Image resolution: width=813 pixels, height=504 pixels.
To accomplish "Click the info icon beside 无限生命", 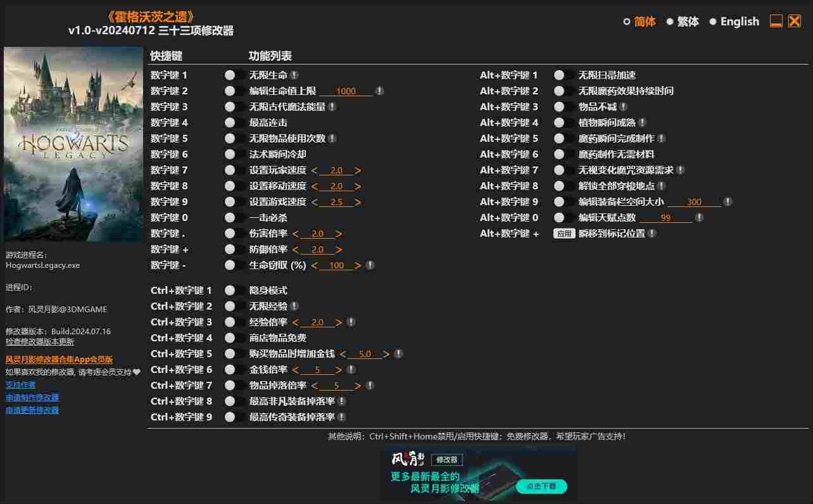I will tap(294, 75).
